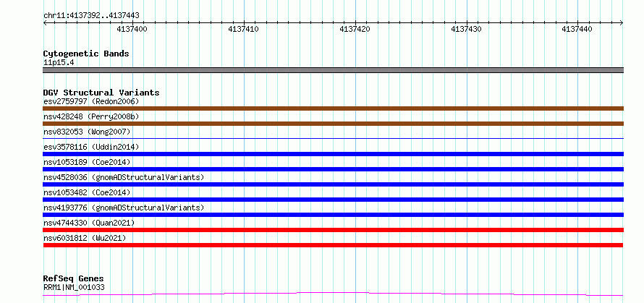
Task: Open the Cytogenetic Bands track heading
Action: [86, 54]
